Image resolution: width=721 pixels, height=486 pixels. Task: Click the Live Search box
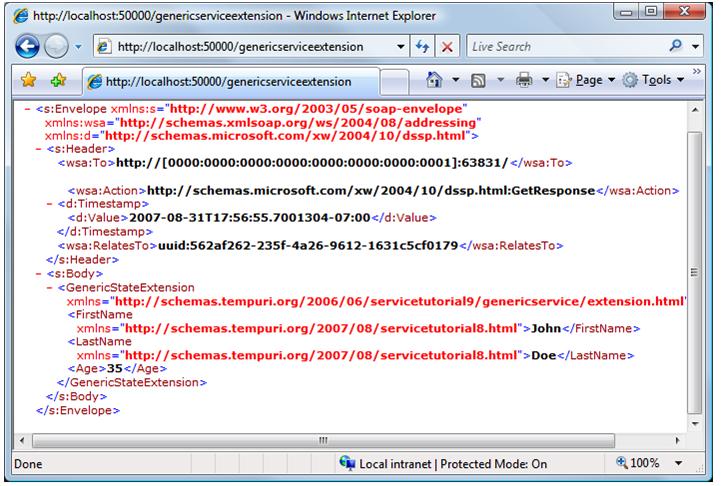566,46
